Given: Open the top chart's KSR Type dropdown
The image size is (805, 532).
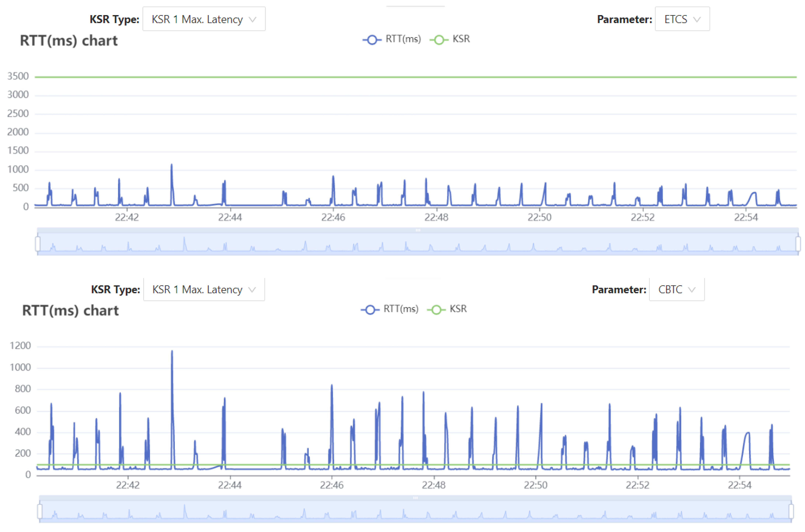Looking at the screenshot, I should (x=204, y=19).
